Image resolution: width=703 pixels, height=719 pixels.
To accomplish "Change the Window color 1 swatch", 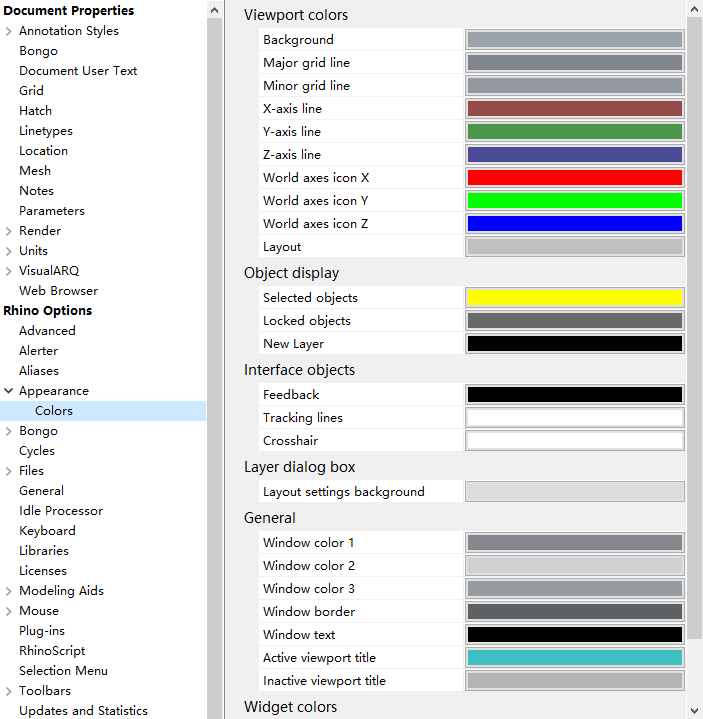I will [575, 542].
